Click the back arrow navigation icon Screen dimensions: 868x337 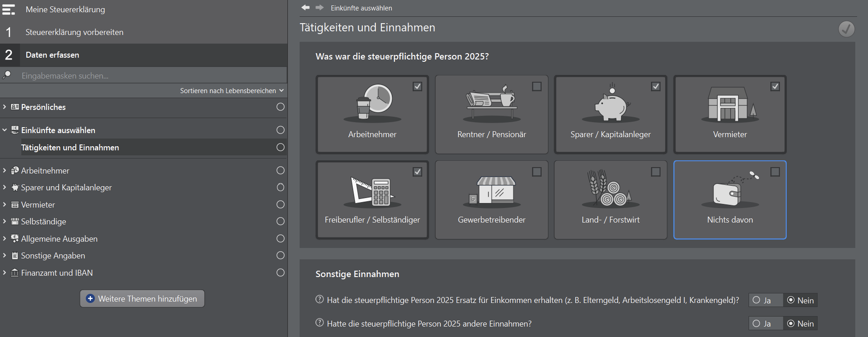306,8
